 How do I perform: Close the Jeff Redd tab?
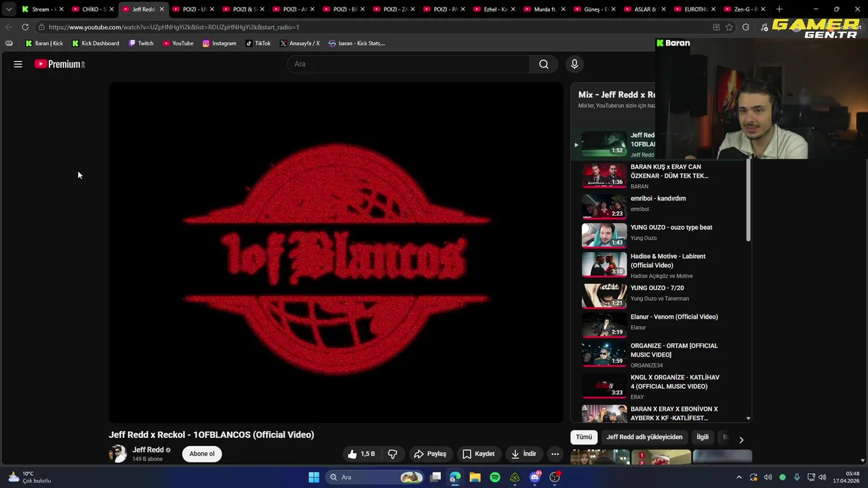pyautogui.click(x=161, y=9)
